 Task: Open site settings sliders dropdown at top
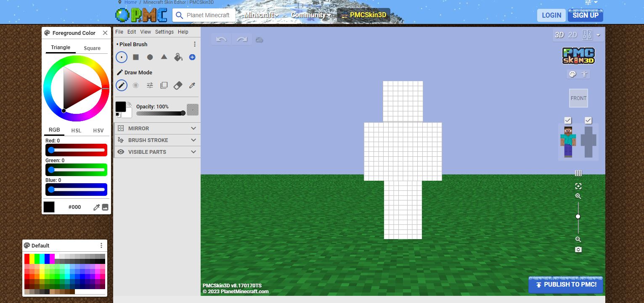[591, 2]
